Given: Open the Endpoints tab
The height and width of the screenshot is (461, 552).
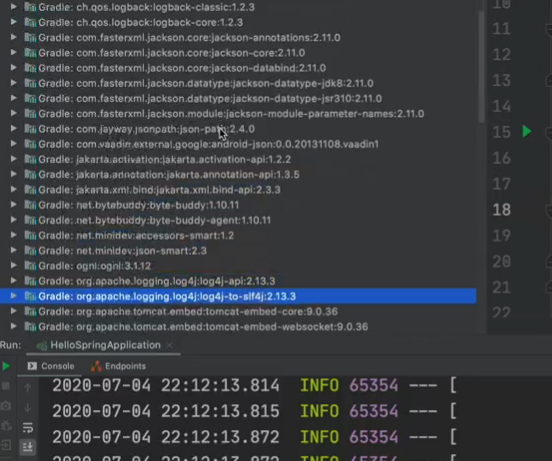Looking at the screenshot, I should (118, 366).
